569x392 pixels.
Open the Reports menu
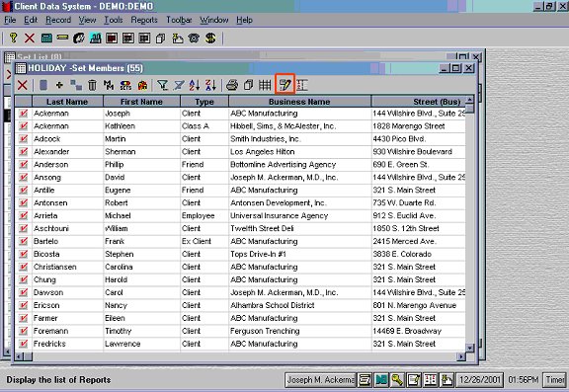144,20
